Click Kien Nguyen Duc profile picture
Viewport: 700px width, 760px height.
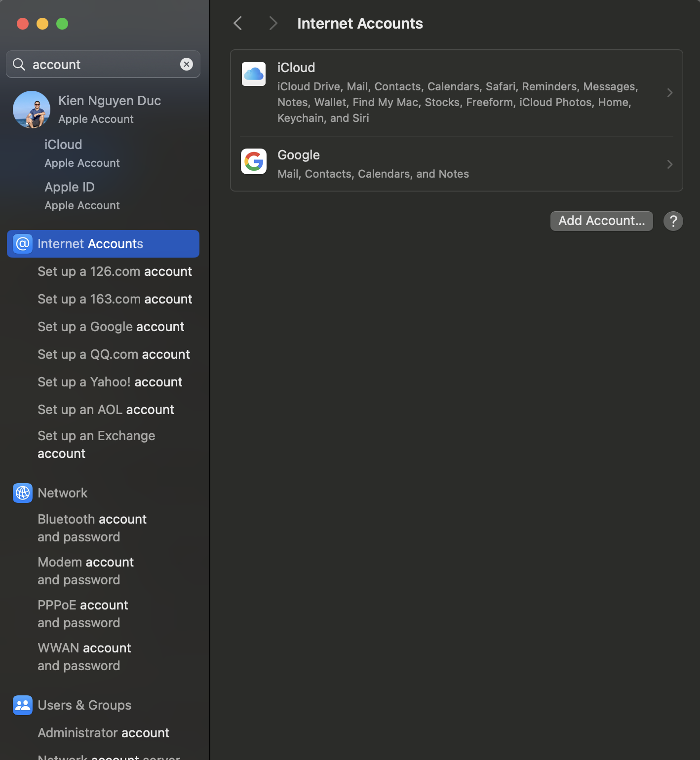coord(32,110)
